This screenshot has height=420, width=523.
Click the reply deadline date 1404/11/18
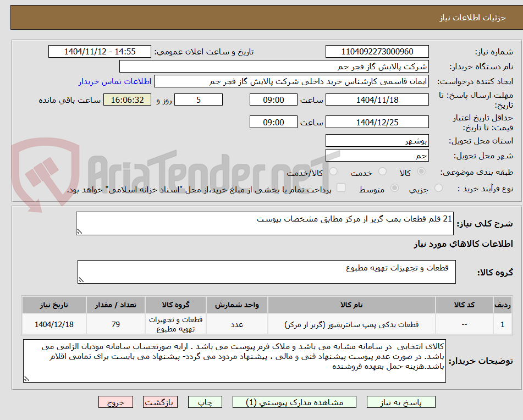[377, 100]
